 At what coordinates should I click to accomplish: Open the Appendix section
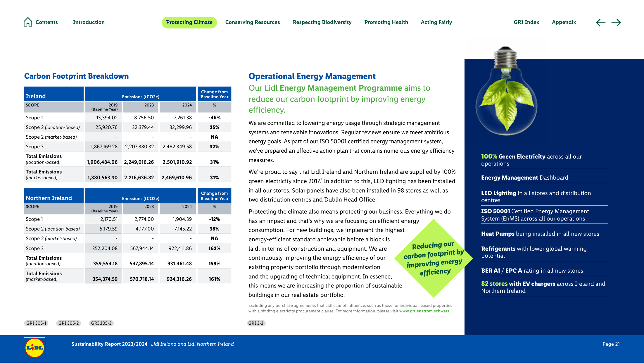(564, 22)
